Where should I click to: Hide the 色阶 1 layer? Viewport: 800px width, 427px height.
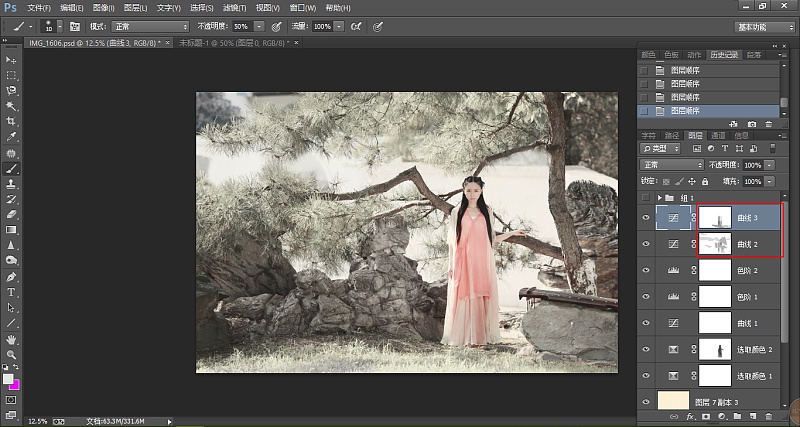pos(646,296)
